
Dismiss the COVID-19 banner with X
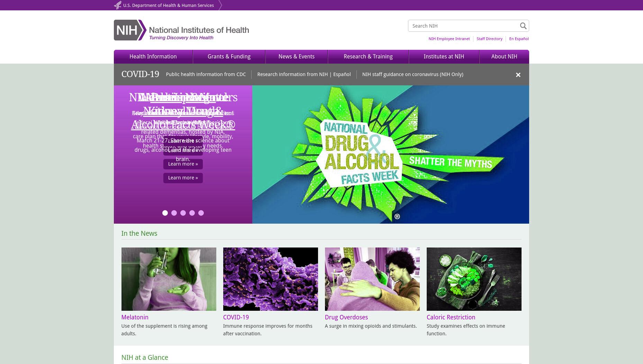tap(518, 75)
